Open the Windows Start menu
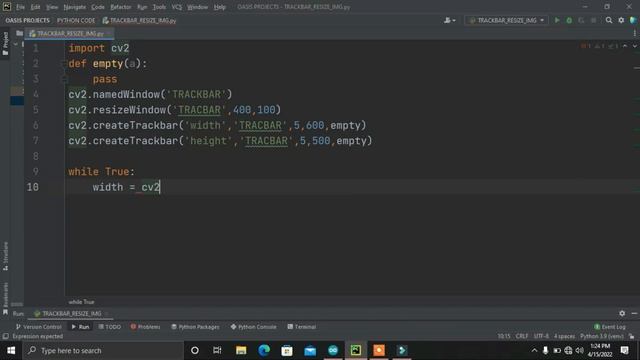This screenshot has height=360, width=640. (x=11, y=351)
